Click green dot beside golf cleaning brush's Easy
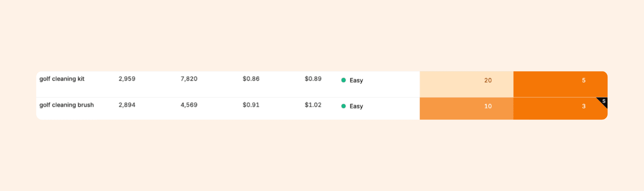The height and width of the screenshot is (191, 644). pyautogui.click(x=343, y=106)
